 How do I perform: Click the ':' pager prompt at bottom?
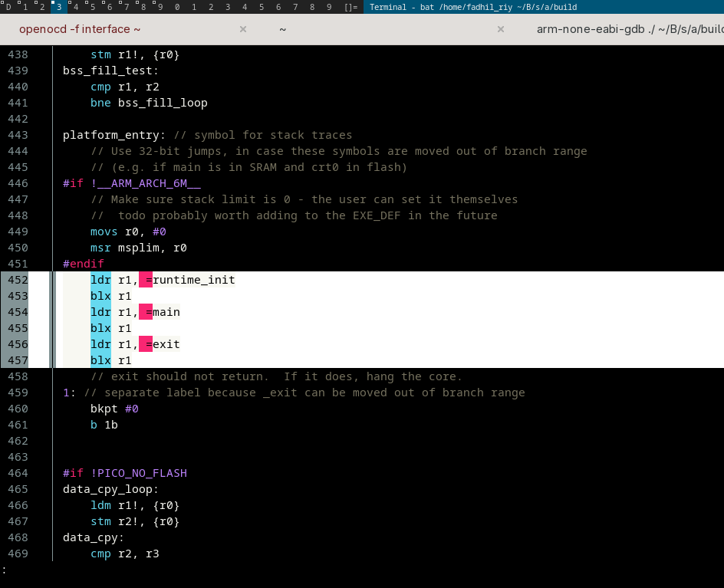tap(5, 570)
